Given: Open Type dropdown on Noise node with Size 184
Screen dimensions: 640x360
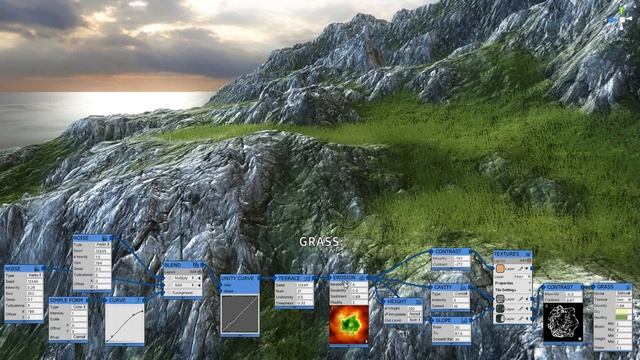Looking at the screenshot, I should [103, 244].
